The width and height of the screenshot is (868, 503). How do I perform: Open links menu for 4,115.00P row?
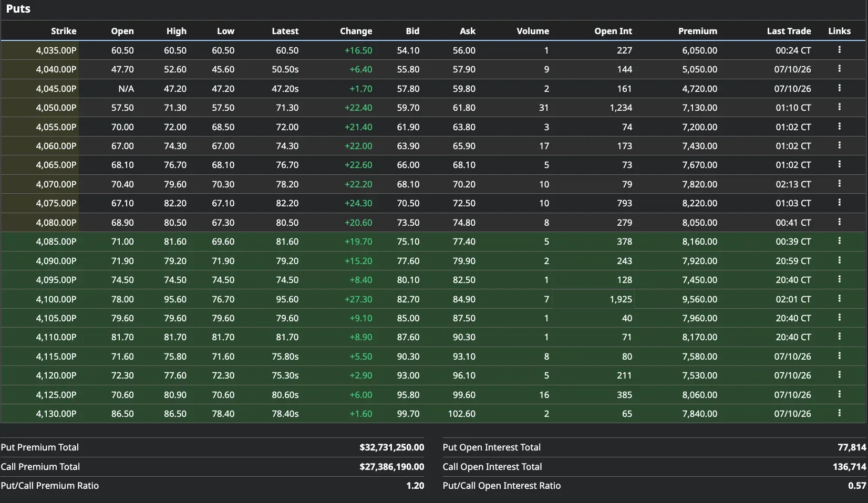click(839, 356)
